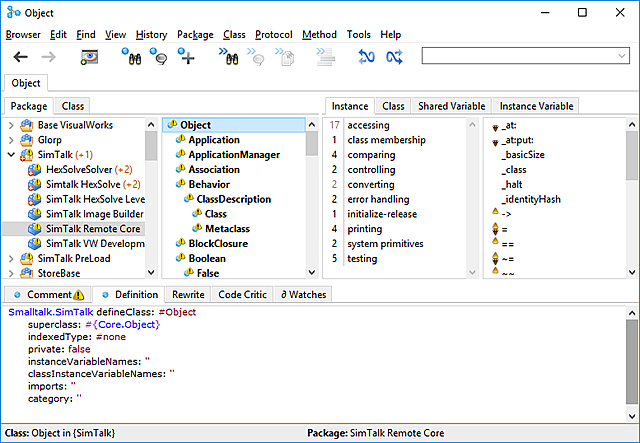Click inside the class definition code pane
This screenshot has width=640, height=443.
(x=313, y=363)
